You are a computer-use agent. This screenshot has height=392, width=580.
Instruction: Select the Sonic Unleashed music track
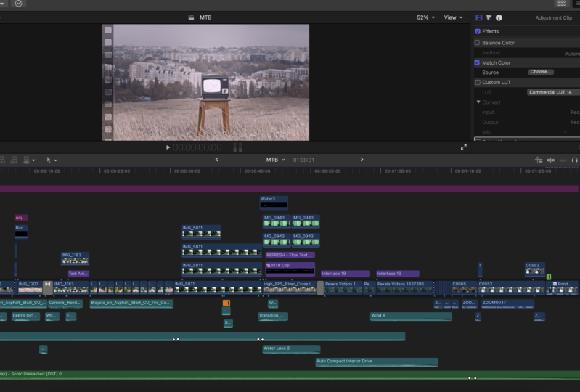tap(290, 375)
